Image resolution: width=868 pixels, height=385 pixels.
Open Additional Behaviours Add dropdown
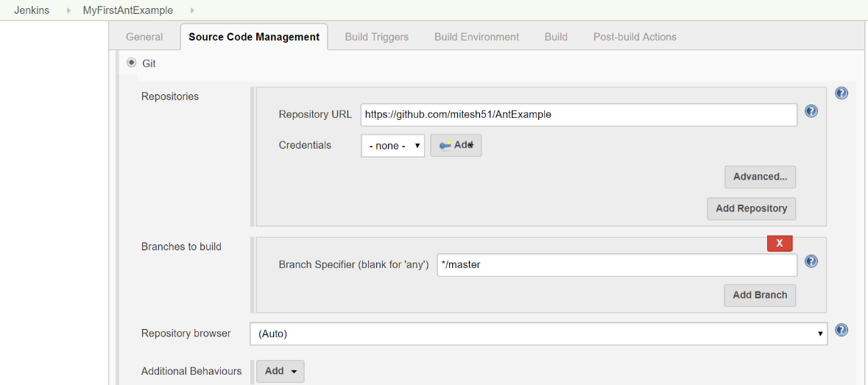280,371
